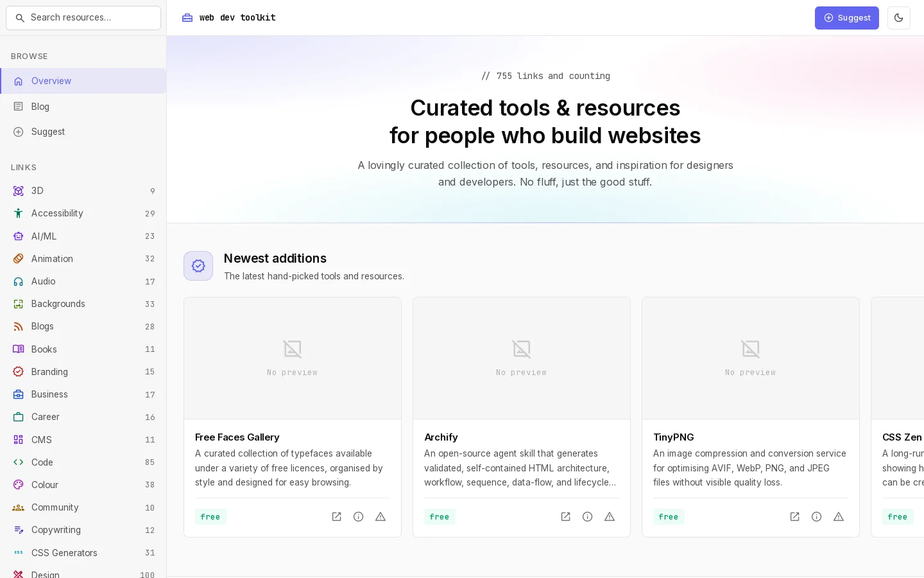Open the Overview page in sidebar
924x578 pixels.
pyautogui.click(x=83, y=81)
